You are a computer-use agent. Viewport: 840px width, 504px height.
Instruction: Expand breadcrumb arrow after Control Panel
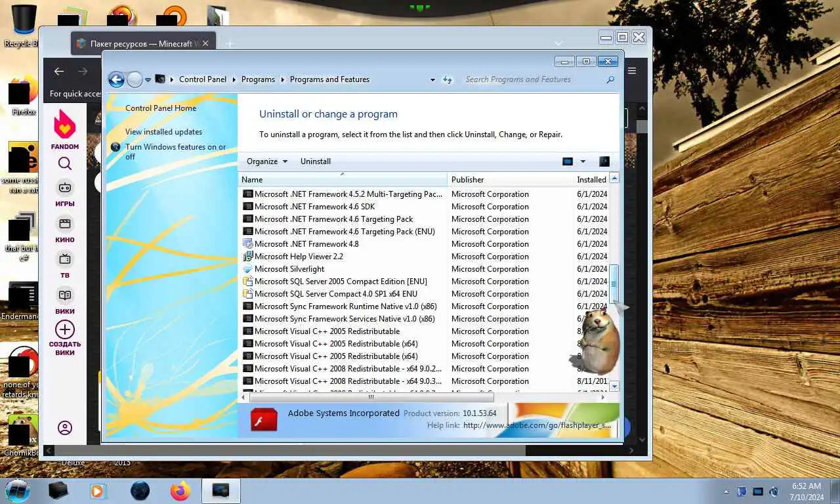(x=234, y=79)
